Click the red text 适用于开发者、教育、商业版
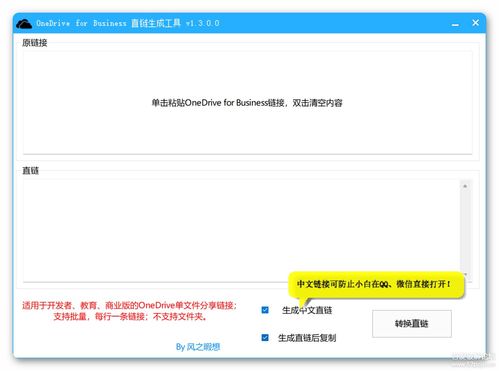Viewport: 499px width, 371px height. coord(80,305)
